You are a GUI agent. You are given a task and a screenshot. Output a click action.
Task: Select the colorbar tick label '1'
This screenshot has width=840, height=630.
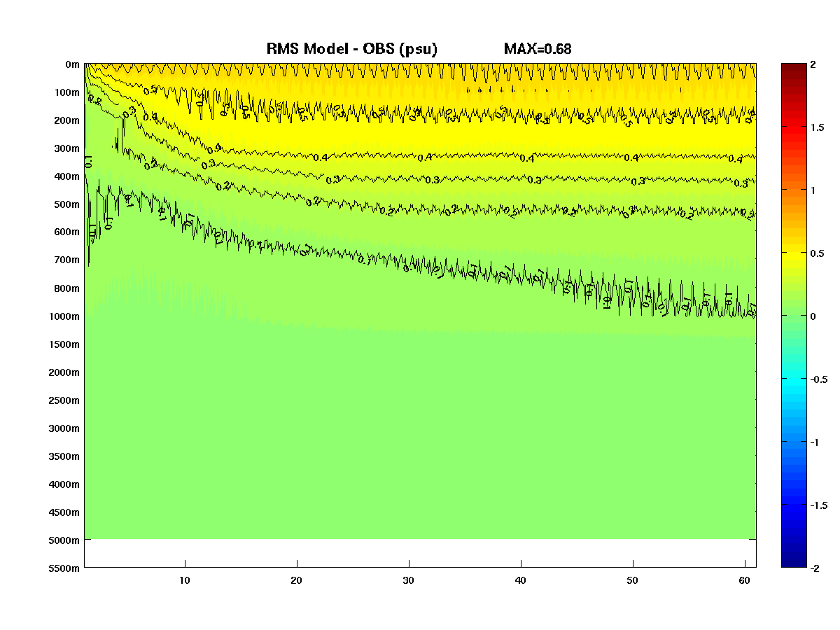point(813,190)
